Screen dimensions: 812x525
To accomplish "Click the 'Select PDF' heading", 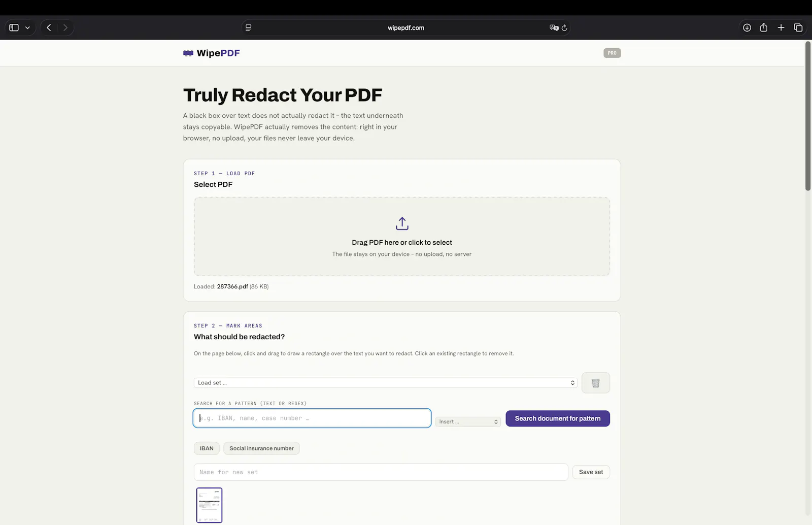I will tap(213, 184).
